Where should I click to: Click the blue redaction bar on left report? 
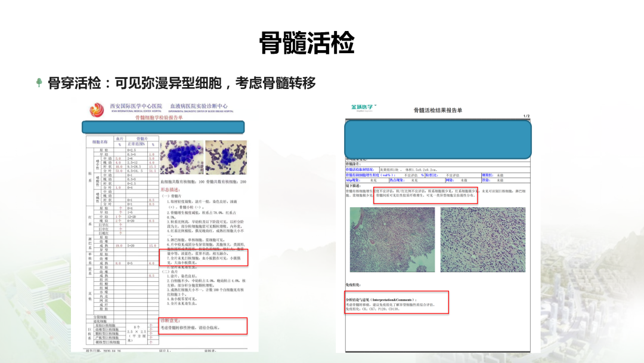tap(163, 127)
